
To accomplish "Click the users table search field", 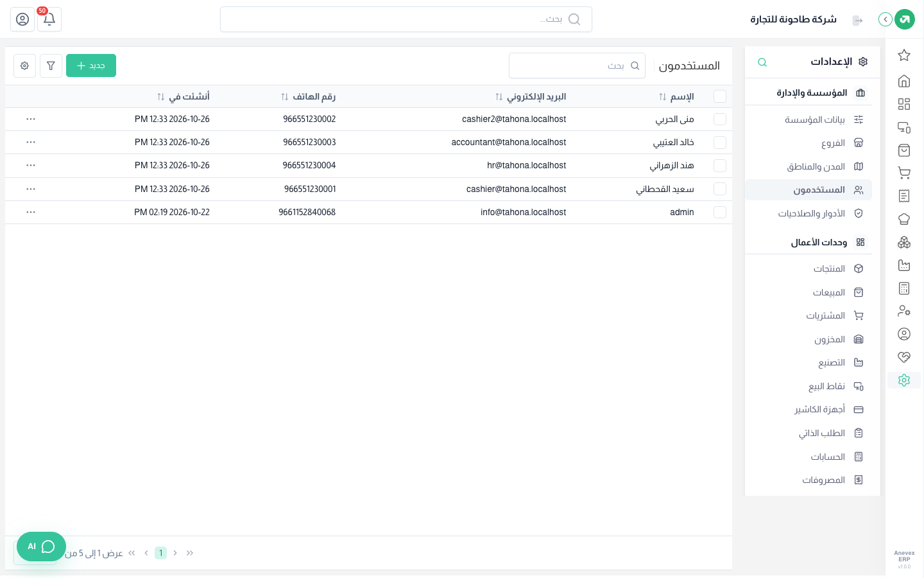I will [577, 66].
